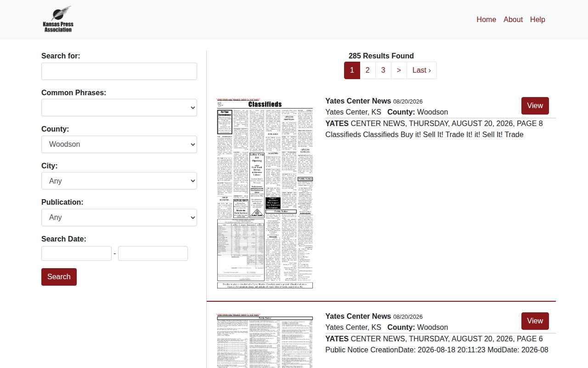Click the 285 Results Found text
This screenshot has height=368, width=588.
pos(381,56)
